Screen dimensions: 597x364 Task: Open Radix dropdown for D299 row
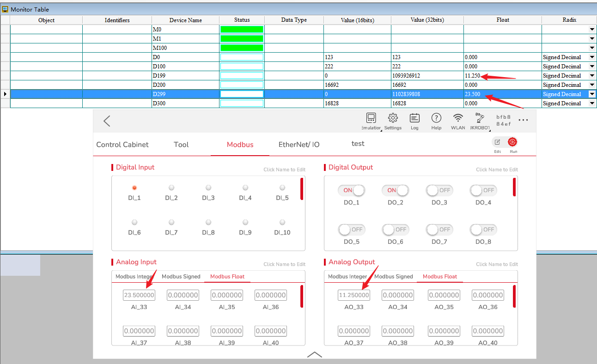(592, 94)
